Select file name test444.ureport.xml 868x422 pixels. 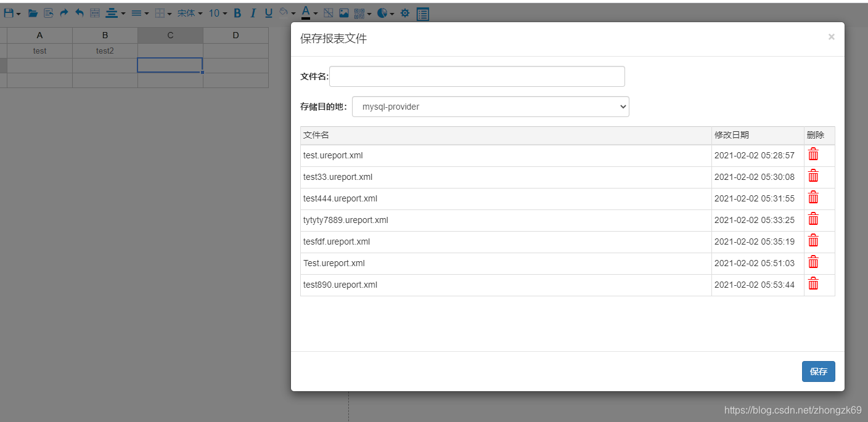click(x=340, y=198)
